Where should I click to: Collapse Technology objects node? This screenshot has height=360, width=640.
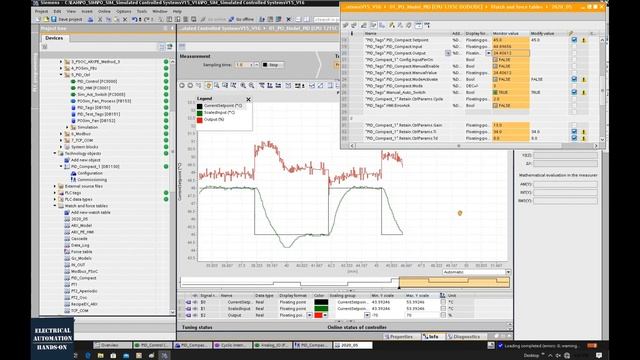(x=55, y=153)
